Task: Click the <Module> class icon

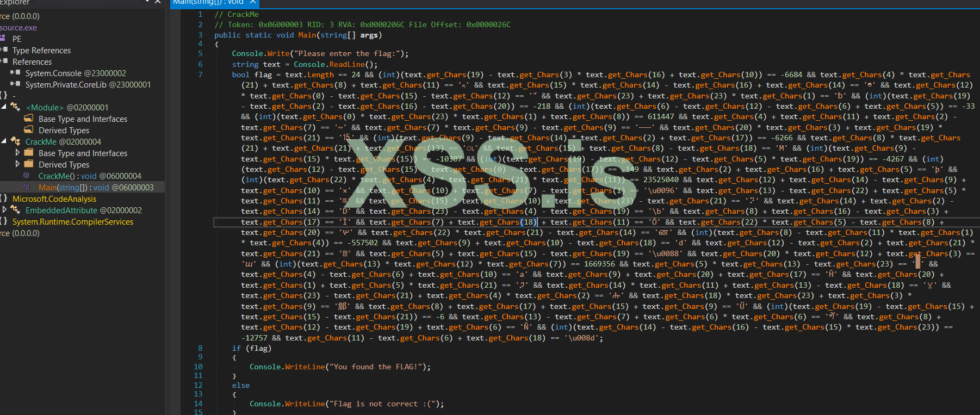Action: [x=16, y=107]
